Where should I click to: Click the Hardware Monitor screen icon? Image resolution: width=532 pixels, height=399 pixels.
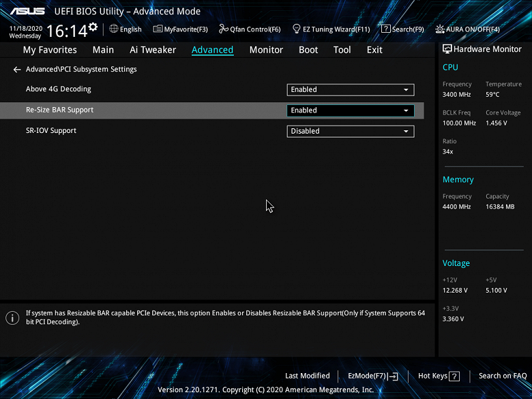tap(447, 49)
